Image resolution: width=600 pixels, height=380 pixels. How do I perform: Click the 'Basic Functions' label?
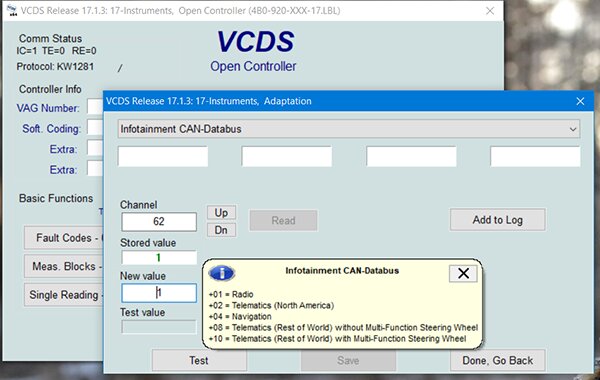coord(56,198)
